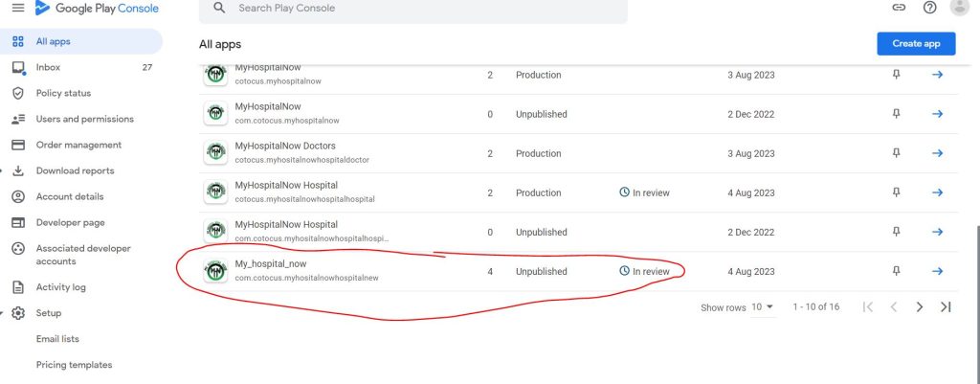Click the link icon in header
980x384 pixels.
click(x=898, y=8)
